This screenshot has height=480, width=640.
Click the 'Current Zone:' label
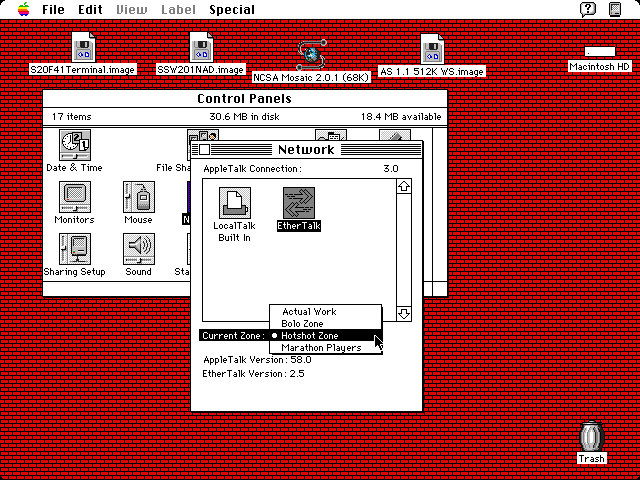pos(234,336)
